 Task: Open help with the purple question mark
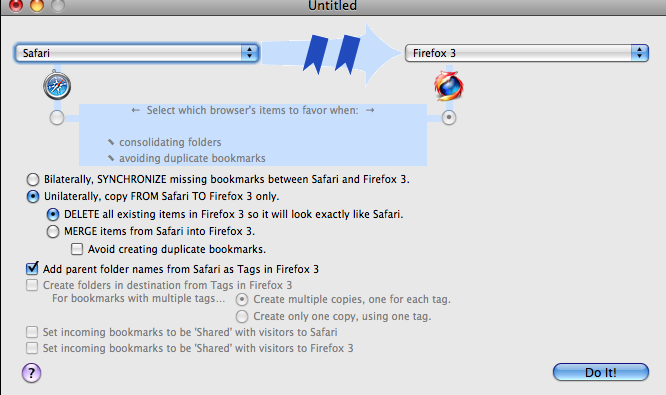31,373
